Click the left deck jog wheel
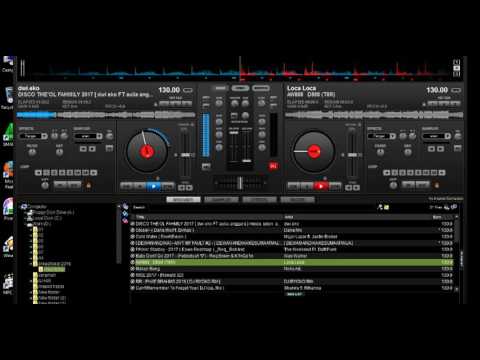 pos(147,152)
